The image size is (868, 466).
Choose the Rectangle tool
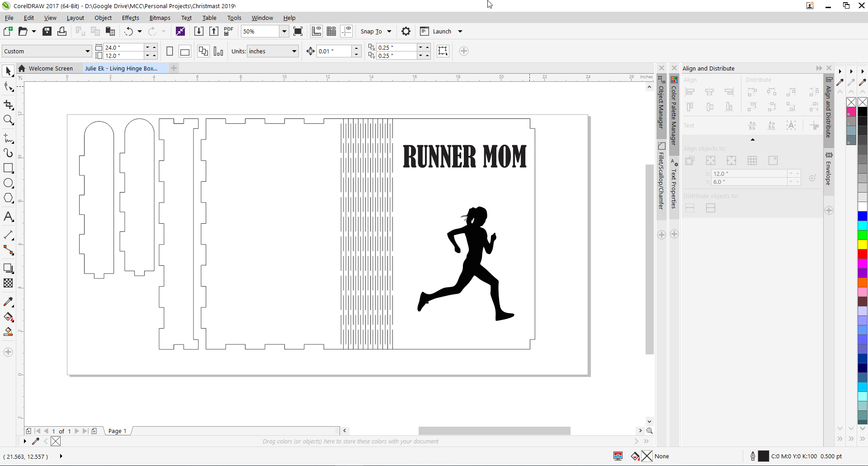(x=8, y=168)
